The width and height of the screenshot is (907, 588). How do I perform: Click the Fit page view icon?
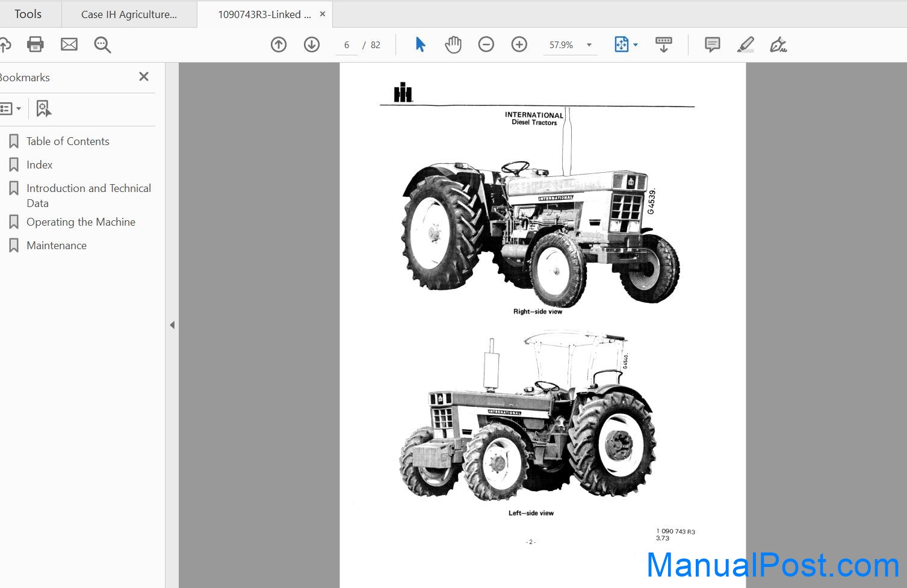[x=621, y=45]
